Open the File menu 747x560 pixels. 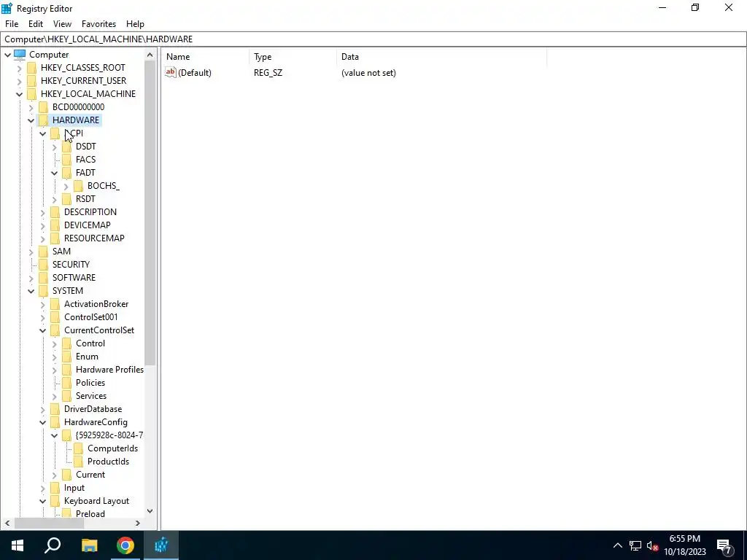[12, 24]
